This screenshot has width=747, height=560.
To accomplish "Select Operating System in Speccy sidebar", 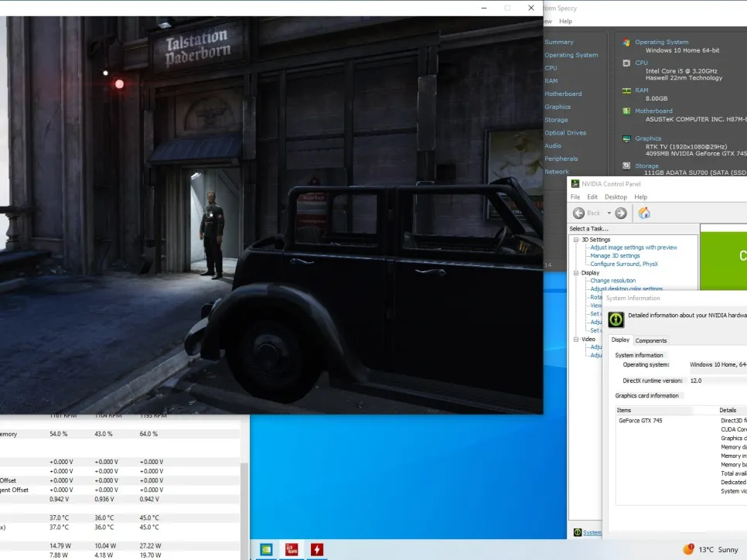I will pyautogui.click(x=571, y=55).
